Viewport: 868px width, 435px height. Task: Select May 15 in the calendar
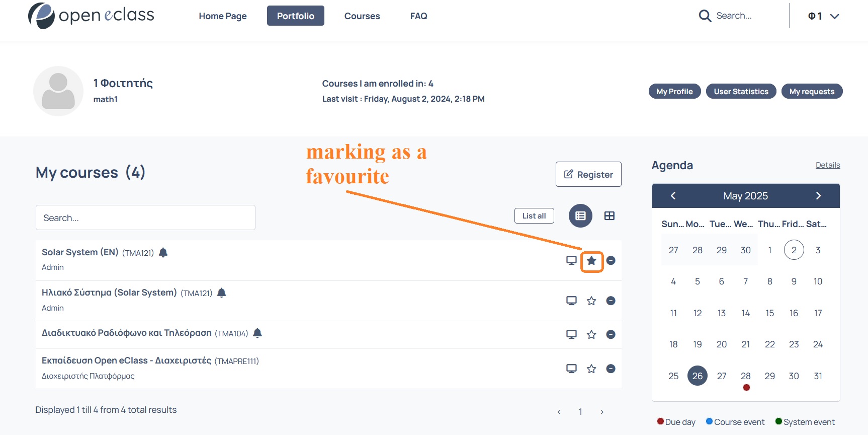coord(770,313)
